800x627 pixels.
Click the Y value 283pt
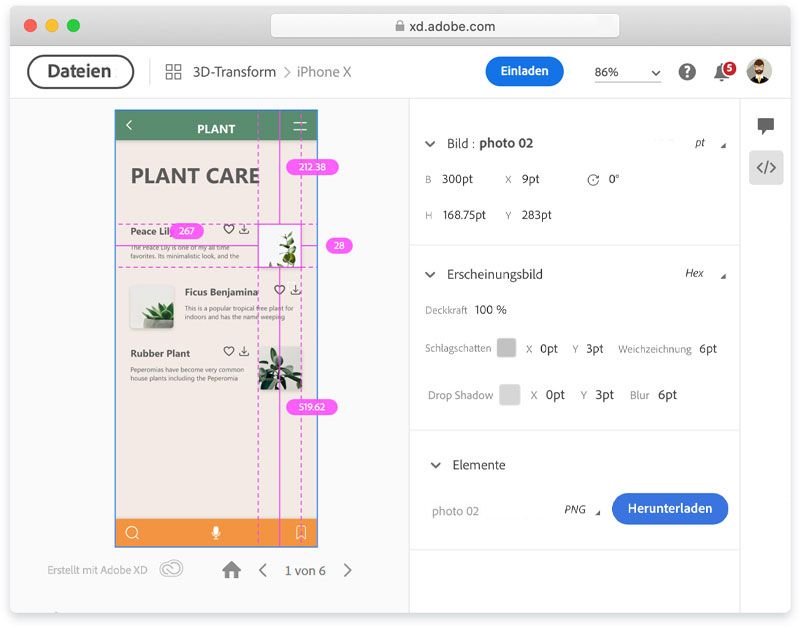pyautogui.click(x=536, y=215)
